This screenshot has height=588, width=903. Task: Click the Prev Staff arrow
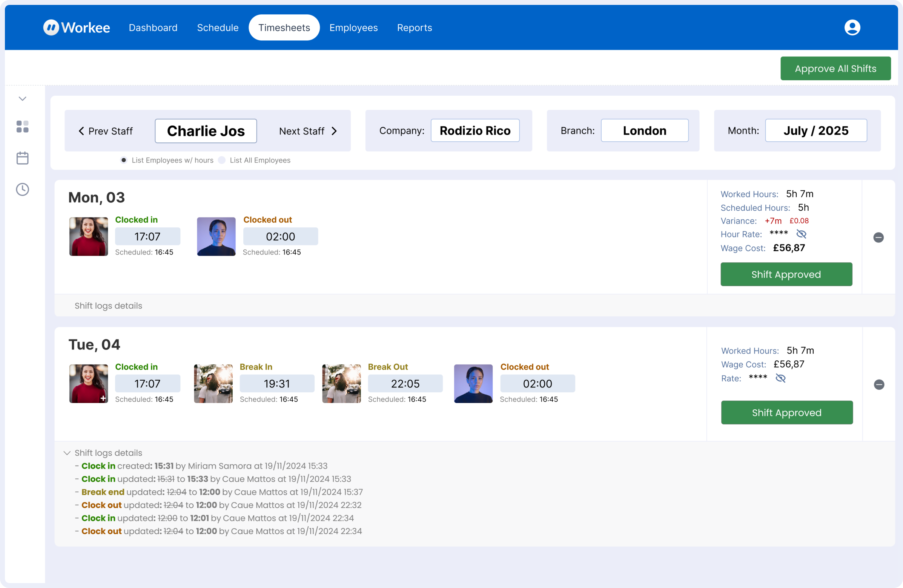coord(81,131)
